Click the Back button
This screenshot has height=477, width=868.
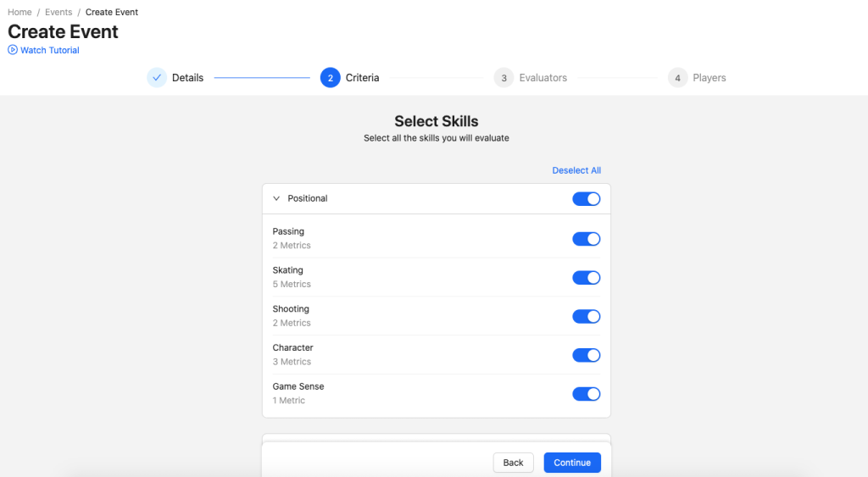point(513,463)
